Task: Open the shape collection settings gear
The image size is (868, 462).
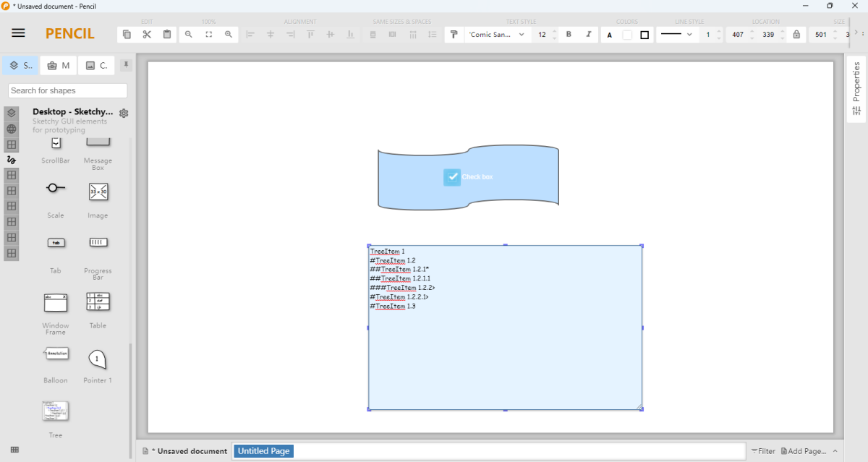Action: [x=124, y=114]
